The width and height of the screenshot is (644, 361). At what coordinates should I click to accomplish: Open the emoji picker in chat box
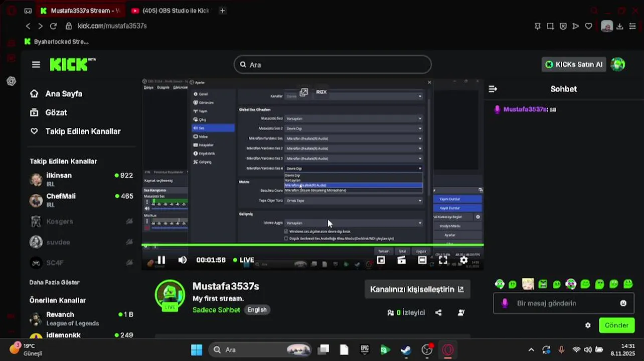coord(623,303)
